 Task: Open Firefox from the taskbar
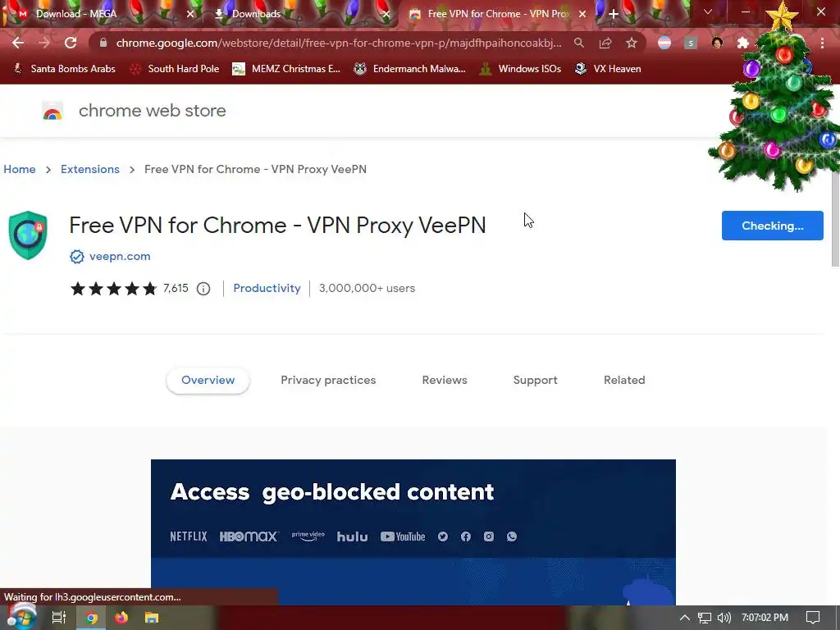pos(121,618)
